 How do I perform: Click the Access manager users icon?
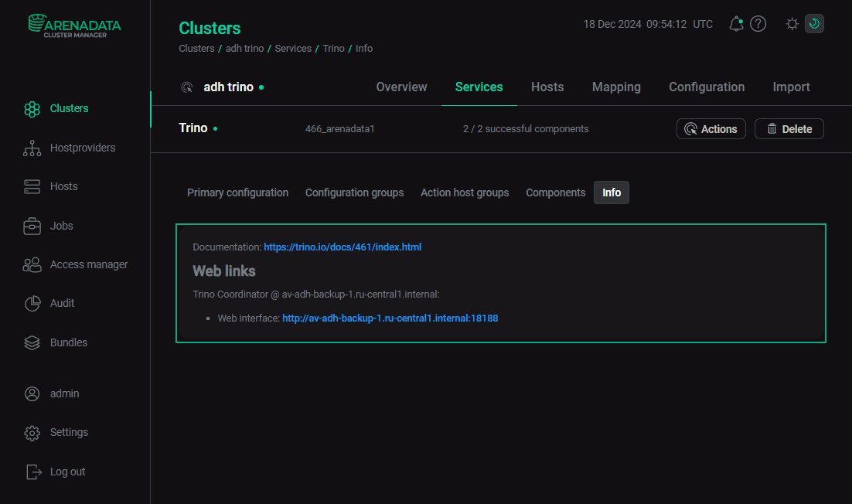point(32,265)
